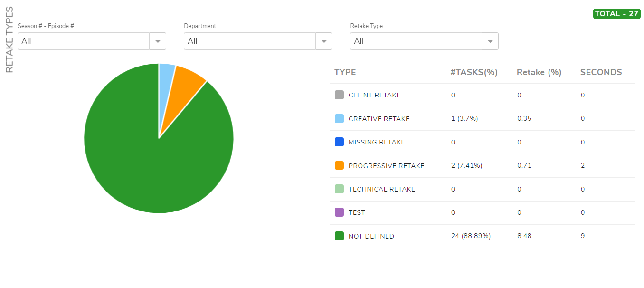The width and height of the screenshot is (644, 288).
Task: Open the Retake Type dropdown arrow
Action: pos(490,41)
